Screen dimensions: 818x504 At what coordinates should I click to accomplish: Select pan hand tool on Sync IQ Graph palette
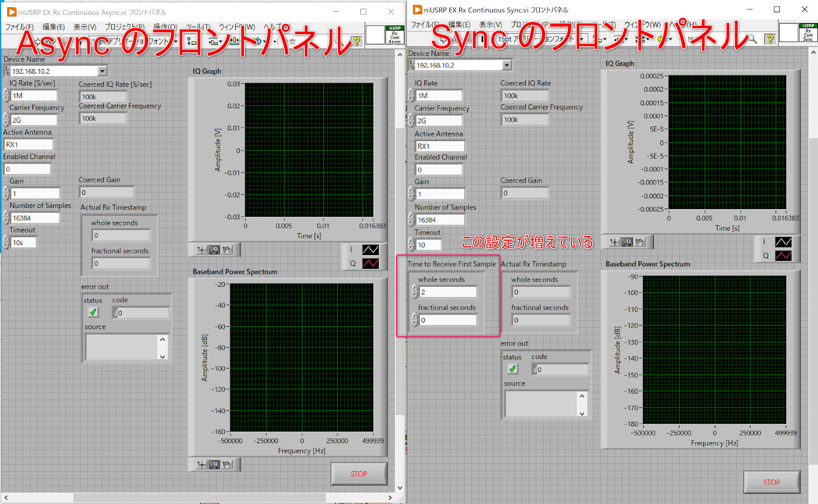click(x=640, y=242)
